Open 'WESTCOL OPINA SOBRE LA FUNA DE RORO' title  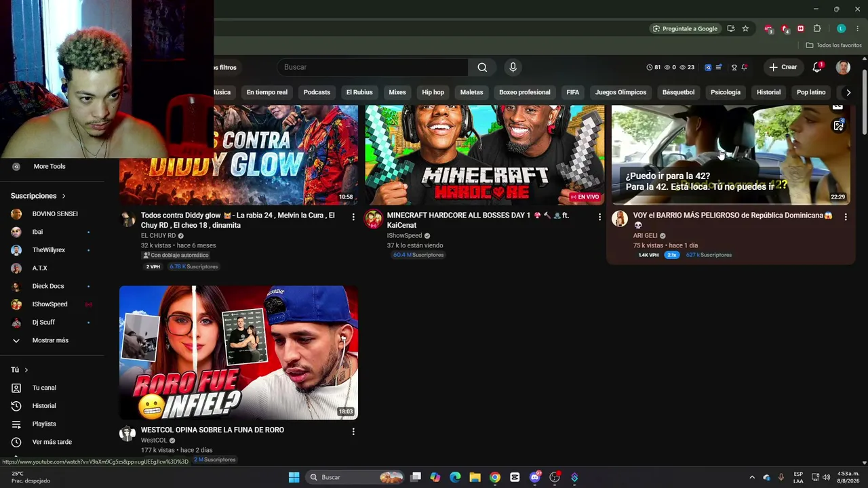pos(212,430)
